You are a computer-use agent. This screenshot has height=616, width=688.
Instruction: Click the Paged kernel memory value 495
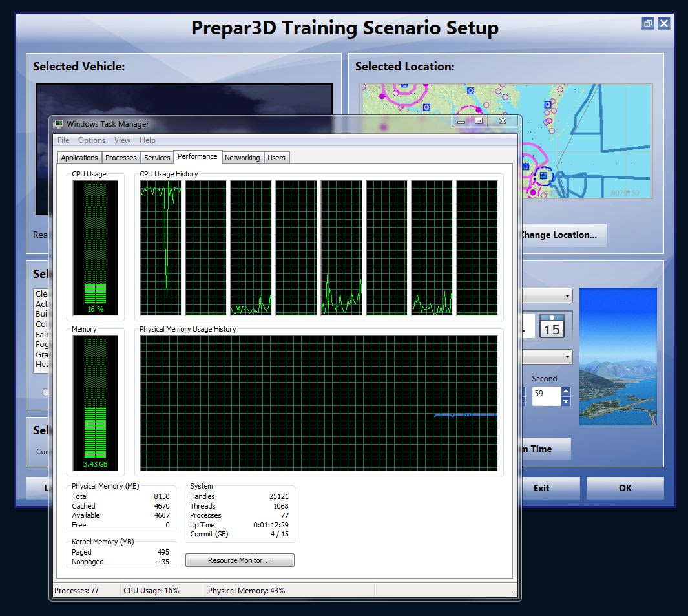(163, 553)
